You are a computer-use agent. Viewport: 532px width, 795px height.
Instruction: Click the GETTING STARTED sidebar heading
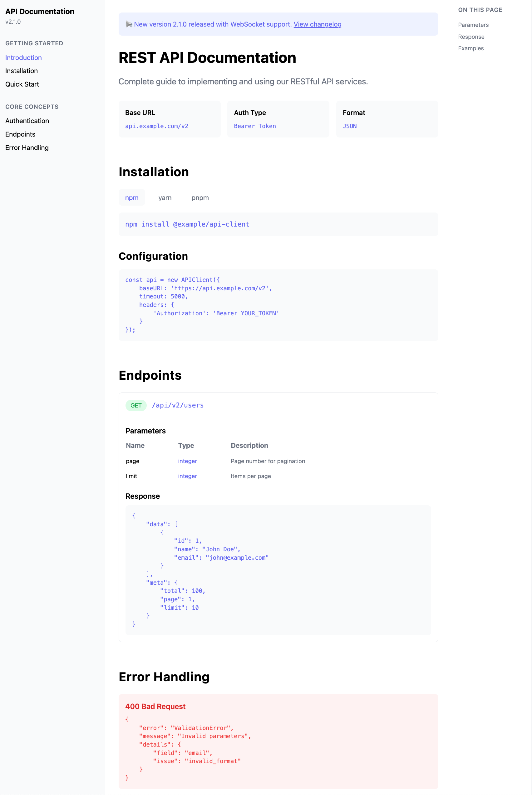34,43
